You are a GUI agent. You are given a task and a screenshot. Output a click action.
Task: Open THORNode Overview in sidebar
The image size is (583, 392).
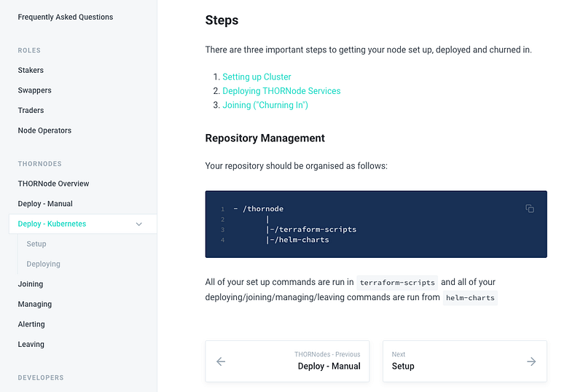53,184
